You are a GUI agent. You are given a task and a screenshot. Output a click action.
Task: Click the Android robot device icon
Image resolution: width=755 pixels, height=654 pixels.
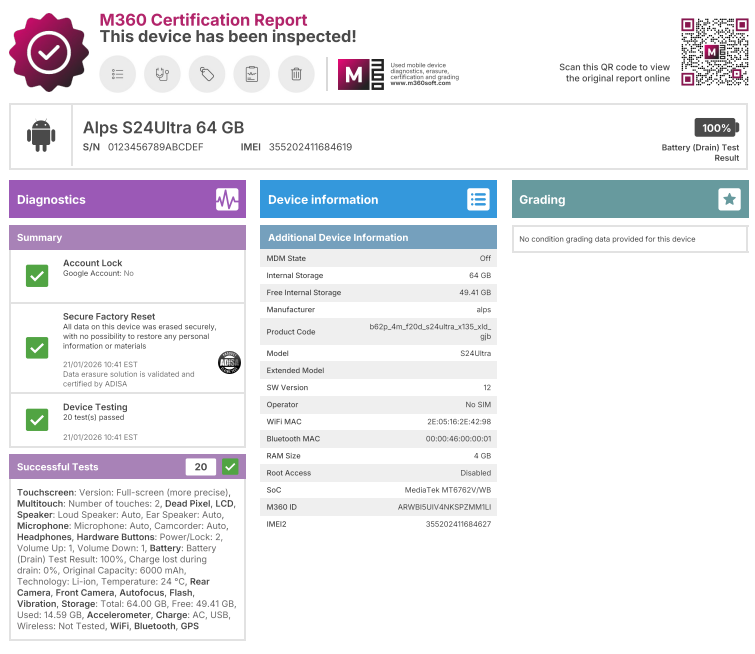click(41, 136)
